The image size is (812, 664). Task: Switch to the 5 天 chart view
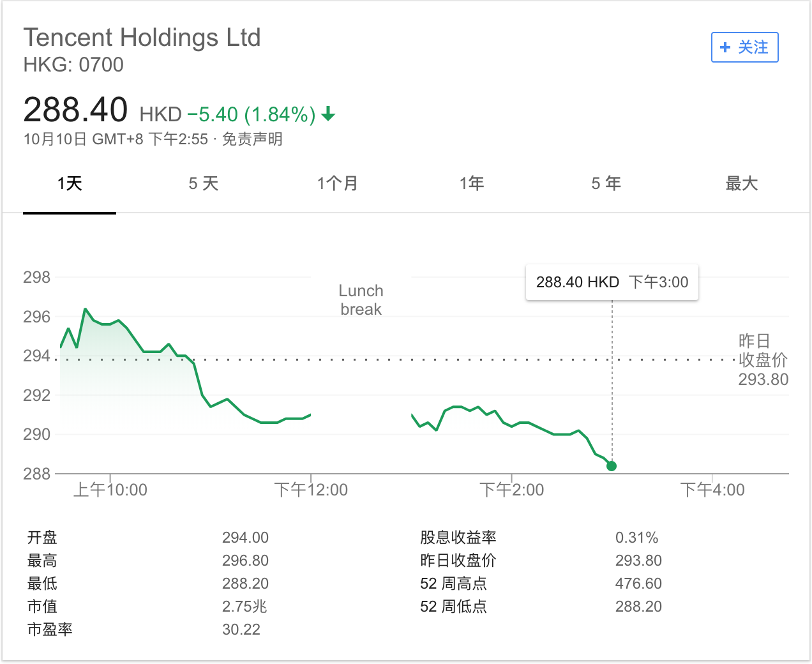tap(203, 183)
